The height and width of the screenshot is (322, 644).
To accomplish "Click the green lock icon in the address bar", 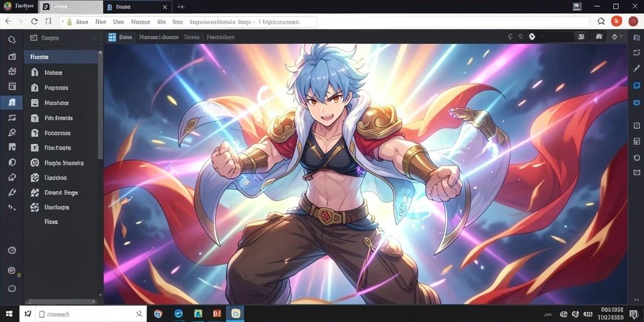I will point(69,22).
